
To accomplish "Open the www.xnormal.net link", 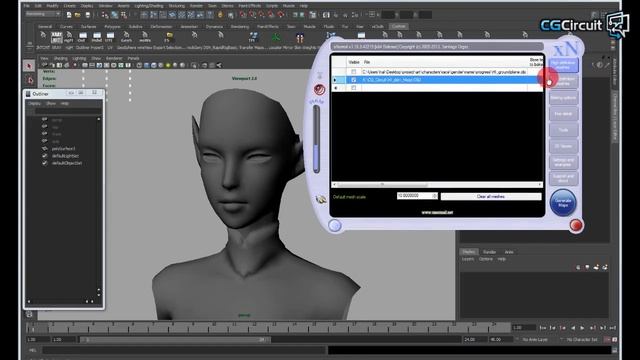I will [x=437, y=212].
